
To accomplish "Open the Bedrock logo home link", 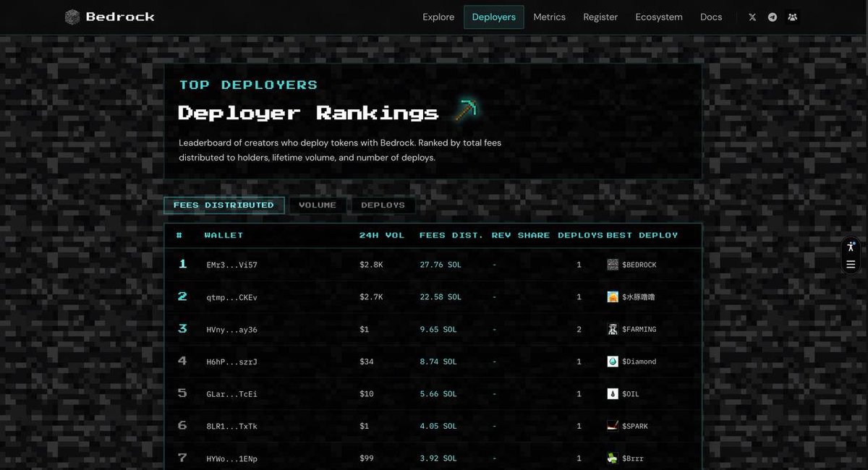I will 109,17.
